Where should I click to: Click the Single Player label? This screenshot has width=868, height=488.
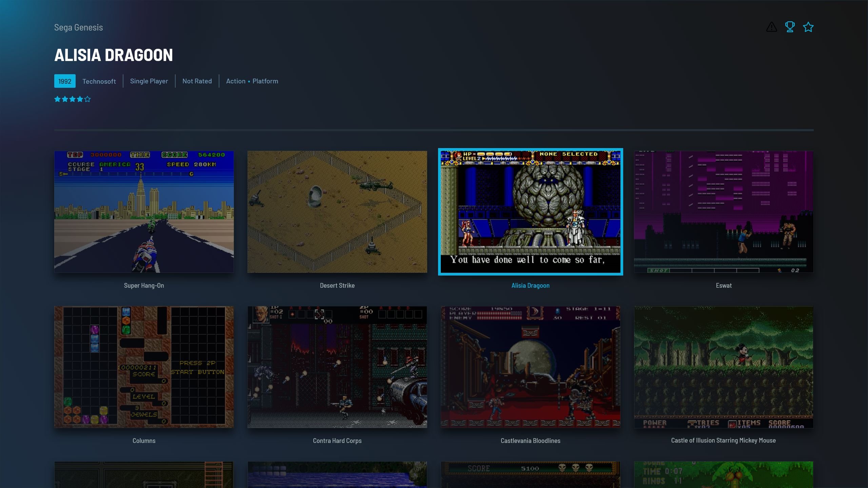click(149, 81)
